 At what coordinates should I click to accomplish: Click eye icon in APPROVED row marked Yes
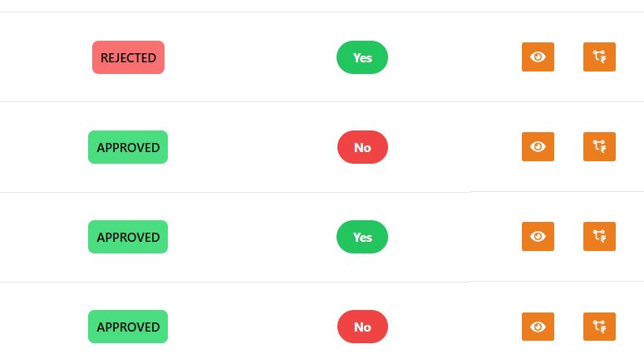(x=538, y=236)
